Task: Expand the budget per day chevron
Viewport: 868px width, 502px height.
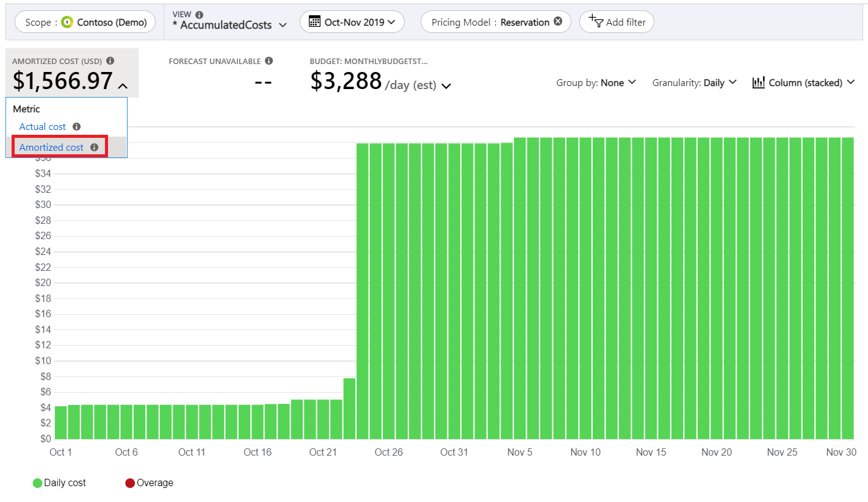Action: [x=446, y=86]
